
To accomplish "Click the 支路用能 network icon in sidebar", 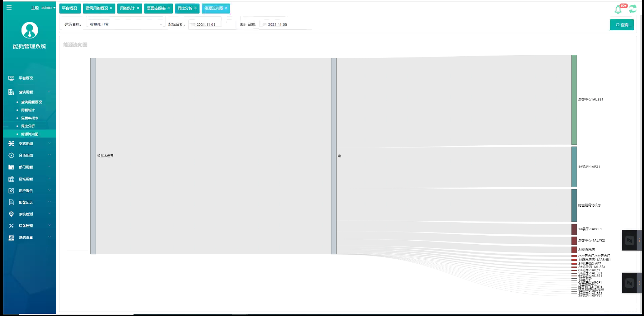I will tap(11, 144).
